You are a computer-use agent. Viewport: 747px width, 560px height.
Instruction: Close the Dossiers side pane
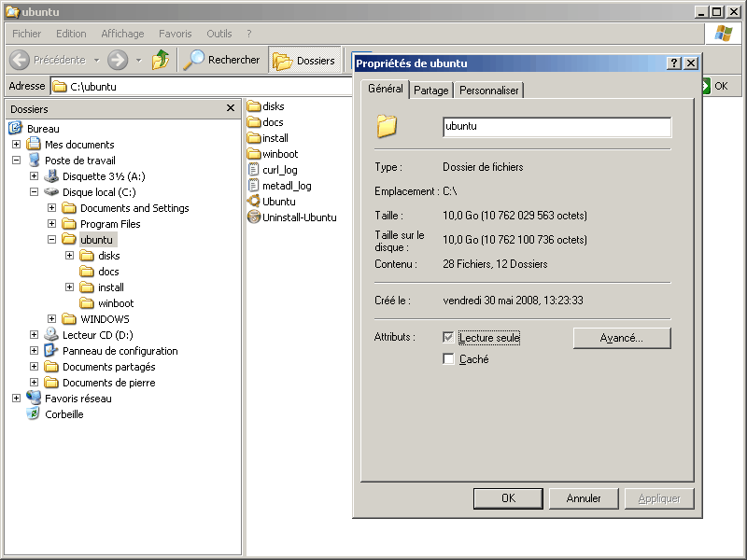point(231,108)
